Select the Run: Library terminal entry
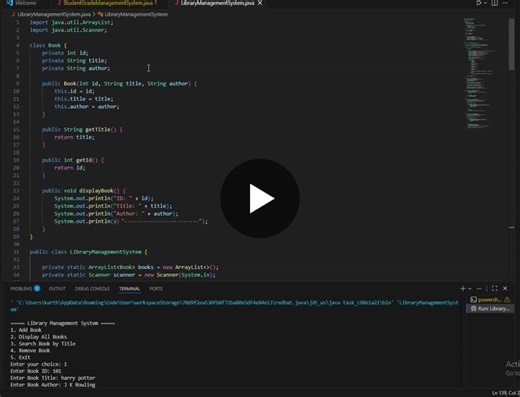 tap(490, 309)
